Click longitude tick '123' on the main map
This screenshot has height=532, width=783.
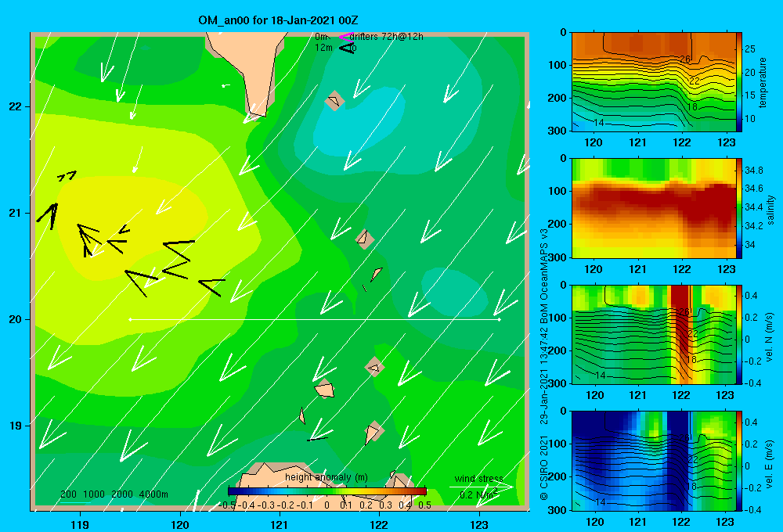(479, 524)
